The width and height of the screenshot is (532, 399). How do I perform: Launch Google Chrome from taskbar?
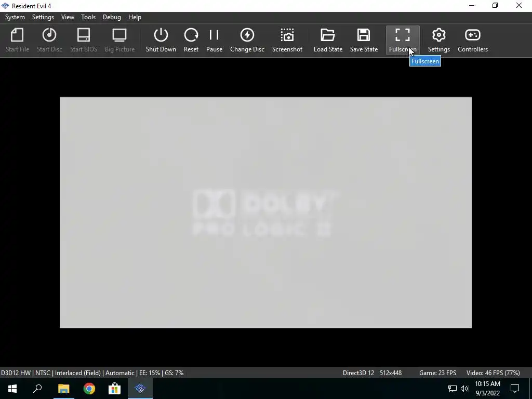point(89,389)
